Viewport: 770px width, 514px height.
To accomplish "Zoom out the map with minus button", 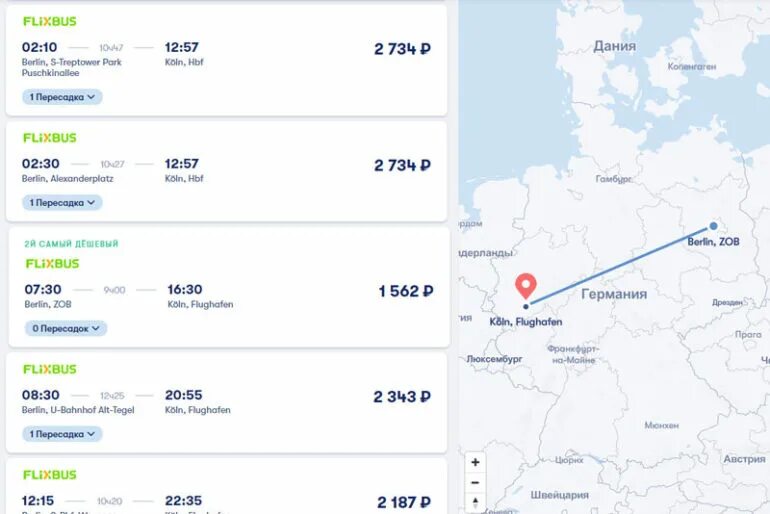I will pos(475,483).
